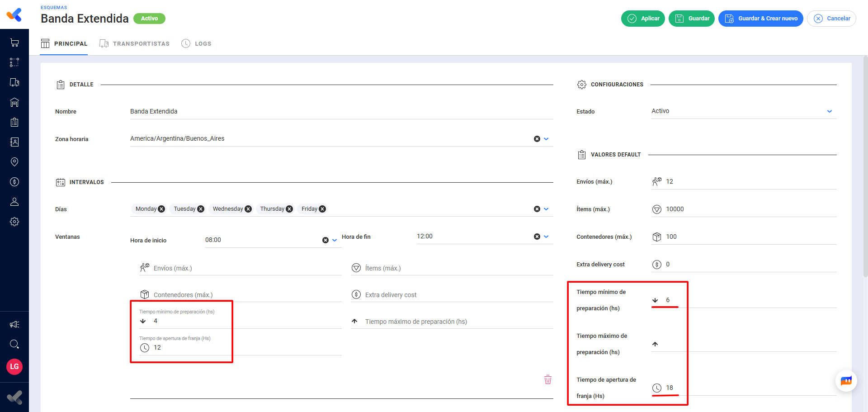
Task: Remove Tuesday from days
Action: [201, 209]
